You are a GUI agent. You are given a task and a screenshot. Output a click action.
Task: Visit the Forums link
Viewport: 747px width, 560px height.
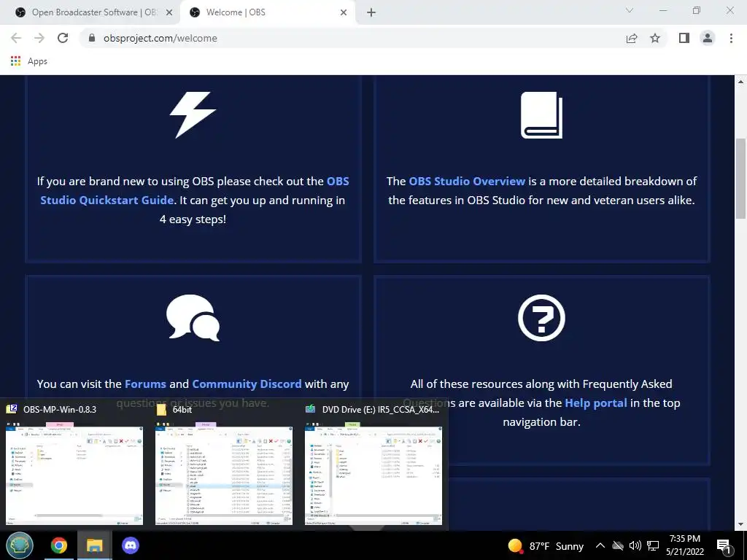(145, 384)
